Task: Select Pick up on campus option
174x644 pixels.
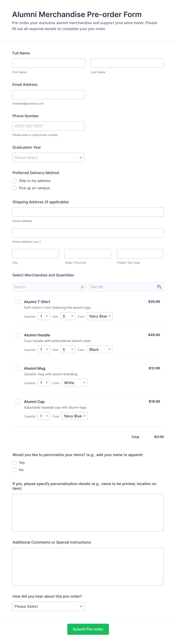Action: click(x=15, y=188)
